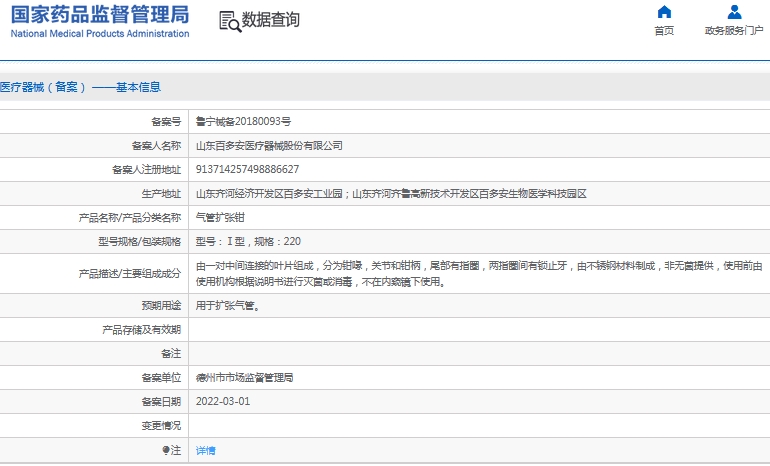Click the 数据查询 heading text
770x466 pixels.
pyautogui.click(x=271, y=20)
